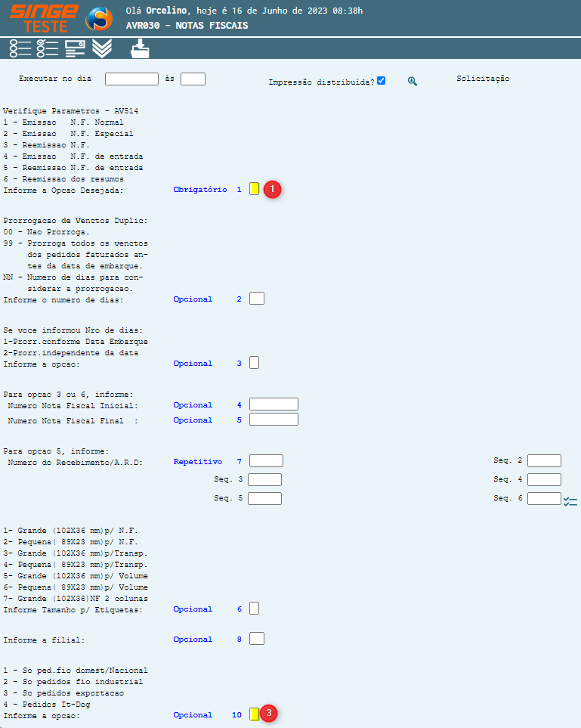Click the SINGE TESTE logo
The width and height of the screenshot is (581, 728).
[44, 18]
